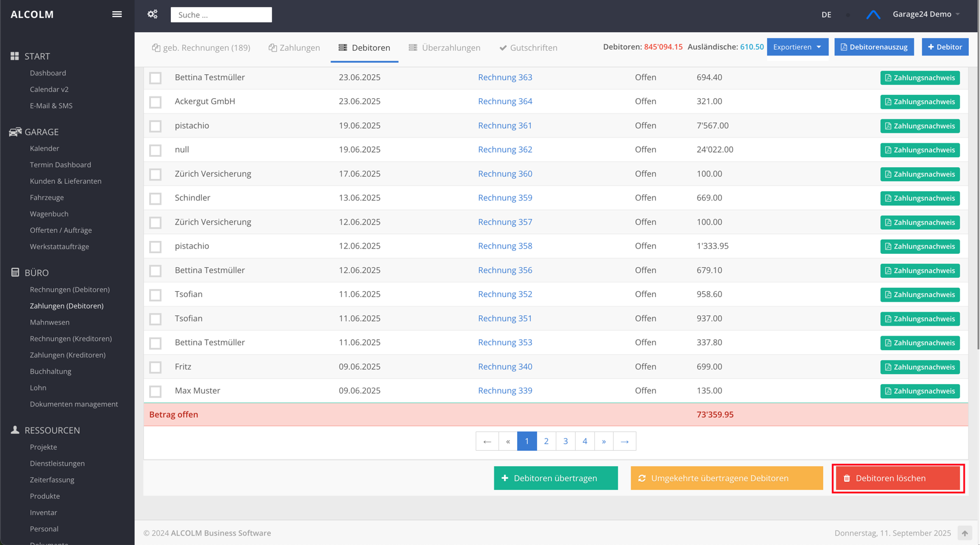Toggle the hamburger sidebar menu icon
Screen dimensions: 980x545
117,15
